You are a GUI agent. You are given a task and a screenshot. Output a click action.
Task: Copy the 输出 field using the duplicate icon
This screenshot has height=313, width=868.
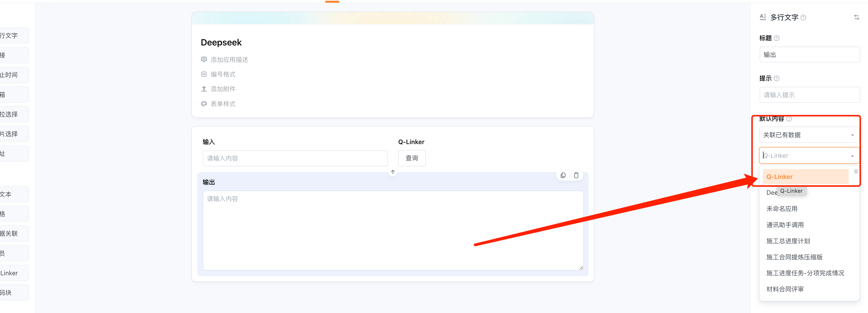click(563, 175)
